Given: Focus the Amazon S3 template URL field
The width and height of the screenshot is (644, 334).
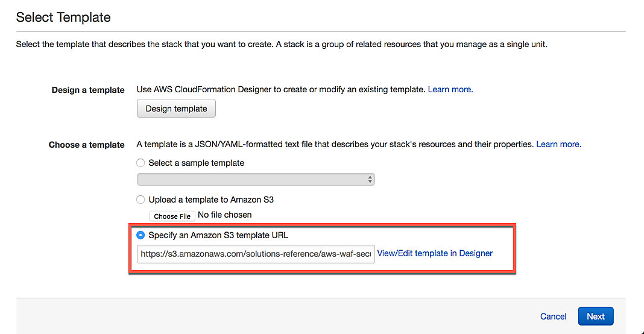Looking at the screenshot, I should click(x=255, y=254).
